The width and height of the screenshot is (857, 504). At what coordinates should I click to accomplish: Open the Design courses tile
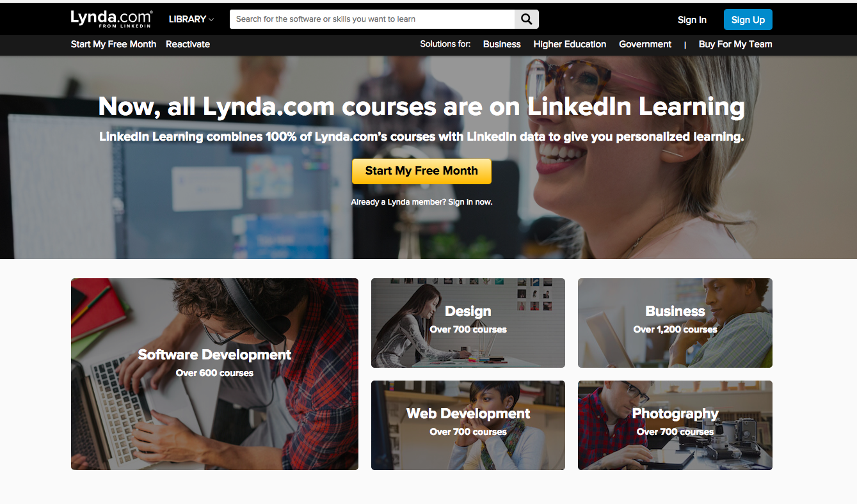468,323
